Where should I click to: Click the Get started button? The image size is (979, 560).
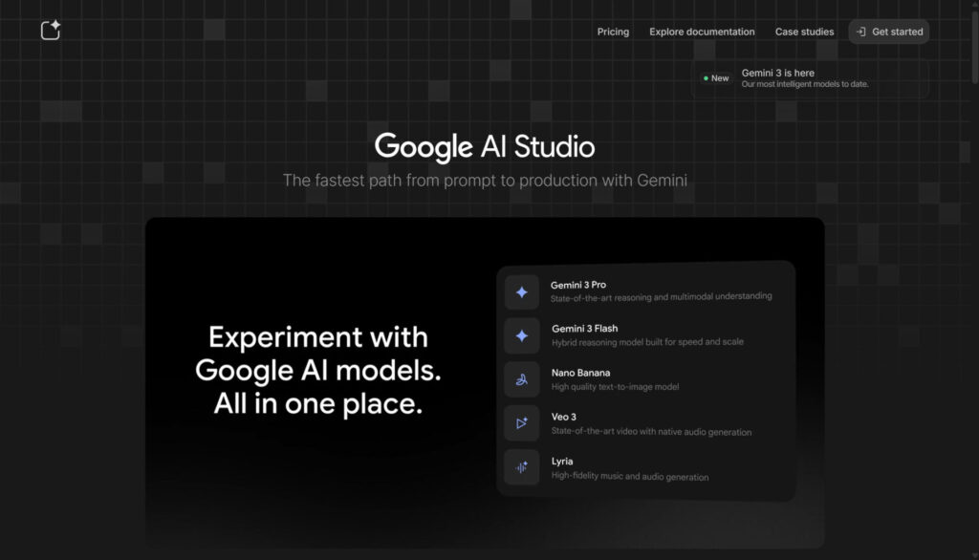coord(888,31)
